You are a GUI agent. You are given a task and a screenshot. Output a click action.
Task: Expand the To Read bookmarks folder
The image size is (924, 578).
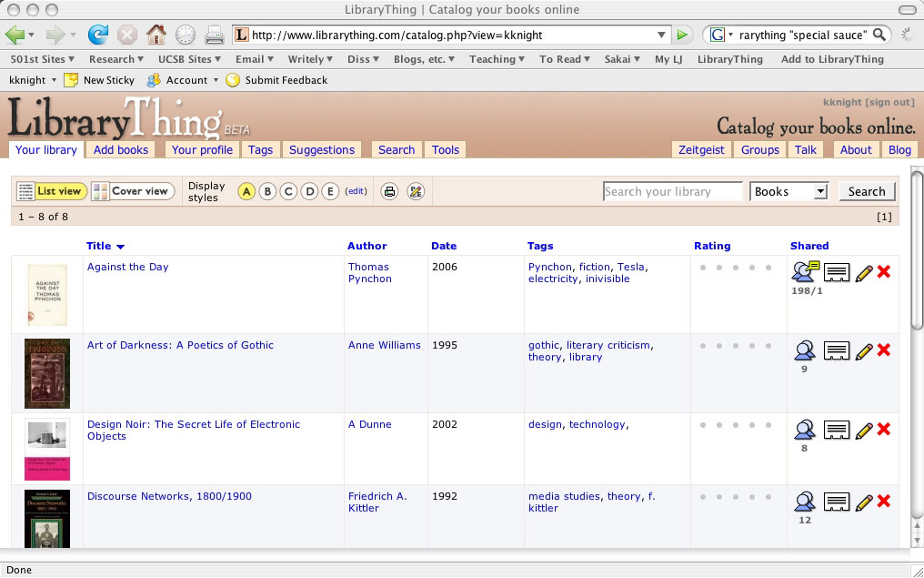[x=565, y=59]
